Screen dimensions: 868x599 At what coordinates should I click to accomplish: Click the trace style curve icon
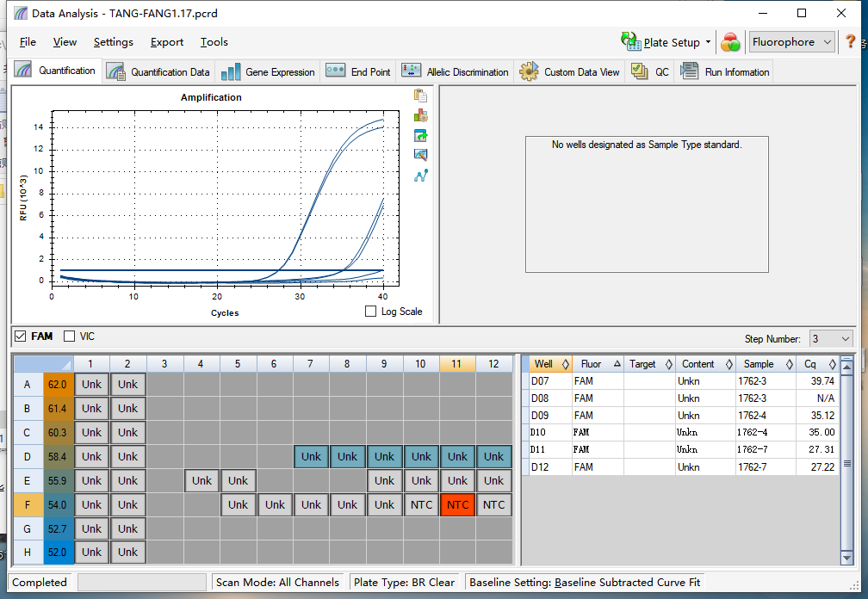421,176
